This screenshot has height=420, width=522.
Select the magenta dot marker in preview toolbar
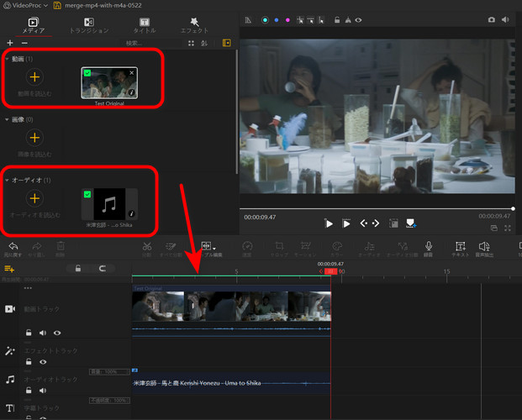coord(287,20)
